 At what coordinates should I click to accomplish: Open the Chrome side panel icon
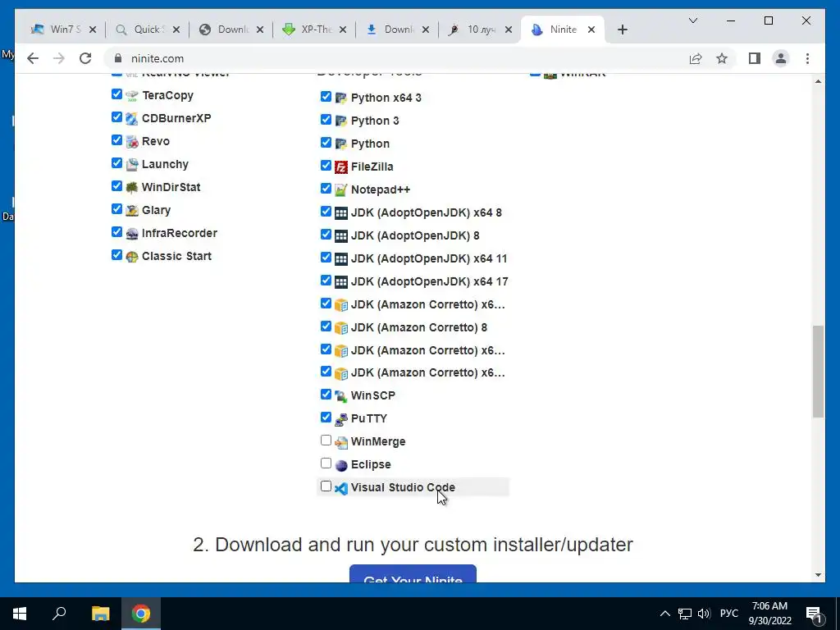tap(755, 58)
